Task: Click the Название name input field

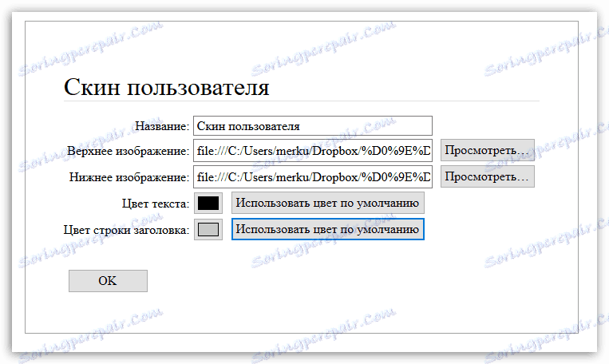Action: [313, 126]
